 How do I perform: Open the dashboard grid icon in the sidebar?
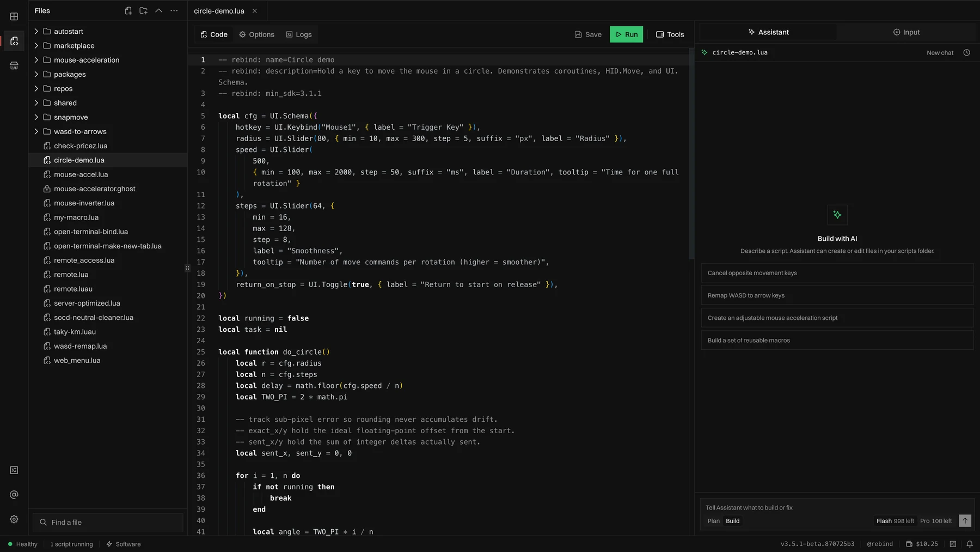click(14, 16)
